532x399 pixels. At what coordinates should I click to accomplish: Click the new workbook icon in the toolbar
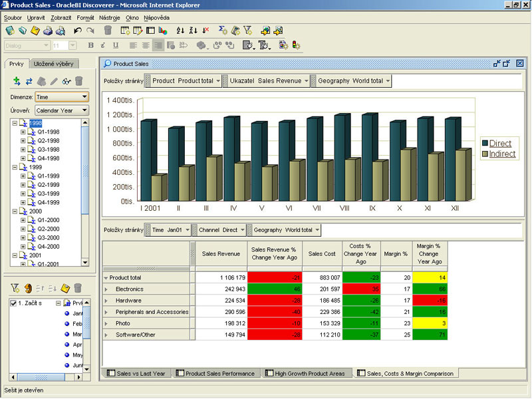click(x=10, y=31)
